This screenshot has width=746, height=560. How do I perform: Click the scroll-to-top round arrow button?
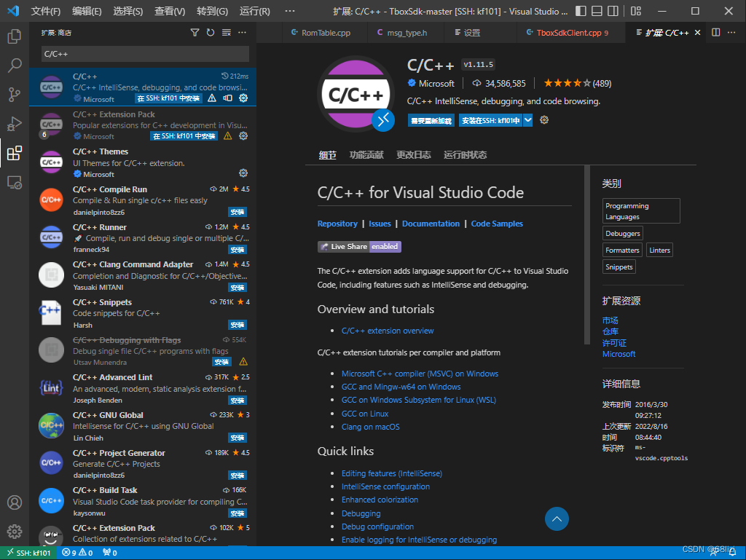point(557,518)
